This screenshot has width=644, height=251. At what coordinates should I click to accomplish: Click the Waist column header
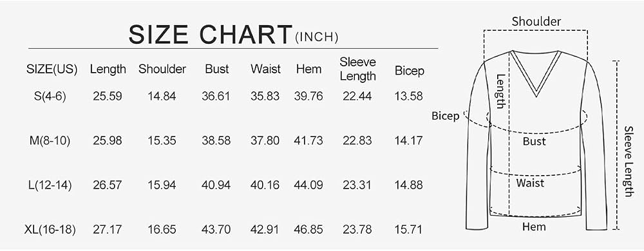[266, 70]
